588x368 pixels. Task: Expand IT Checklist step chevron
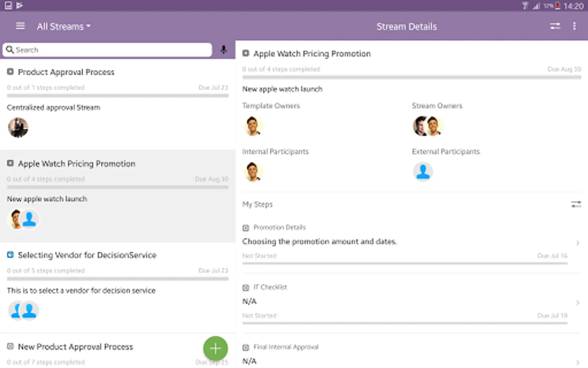click(x=577, y=303)
